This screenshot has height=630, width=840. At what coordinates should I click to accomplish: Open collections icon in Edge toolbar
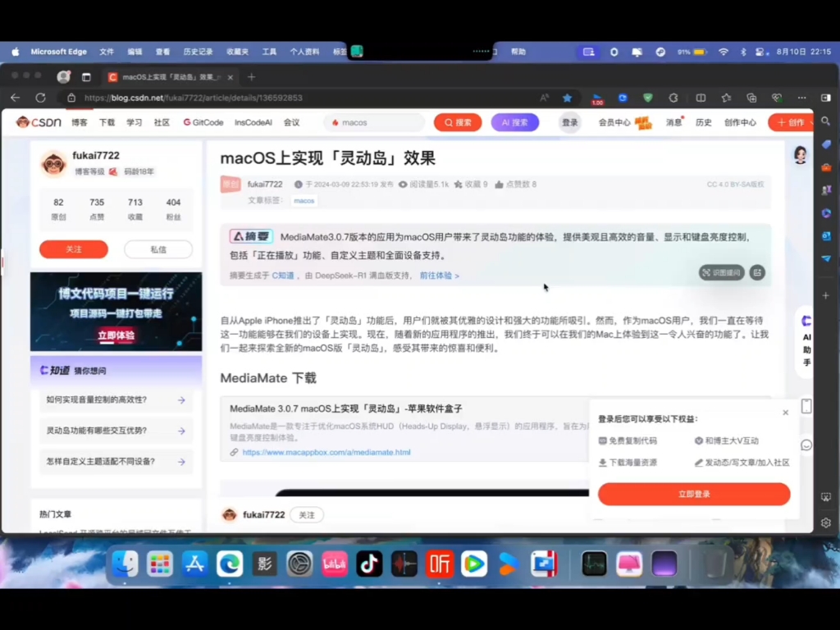pyautogui.click(x=751, y=98)
